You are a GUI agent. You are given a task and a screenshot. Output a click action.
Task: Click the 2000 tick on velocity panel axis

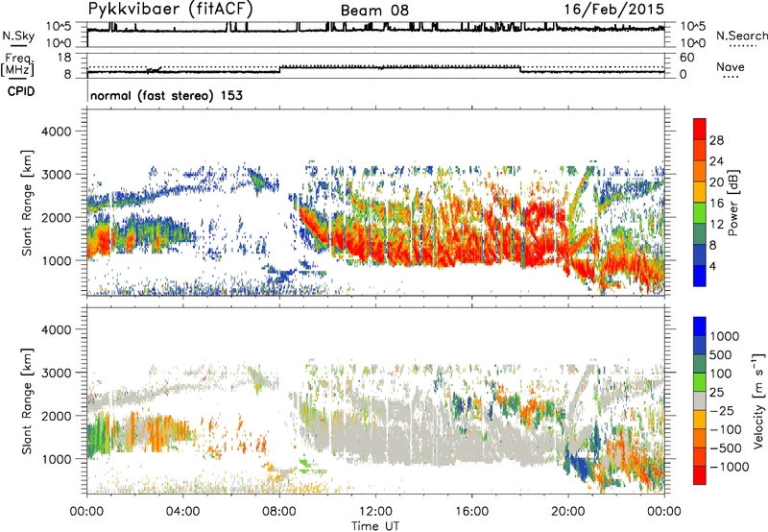(x=56, y=416)
